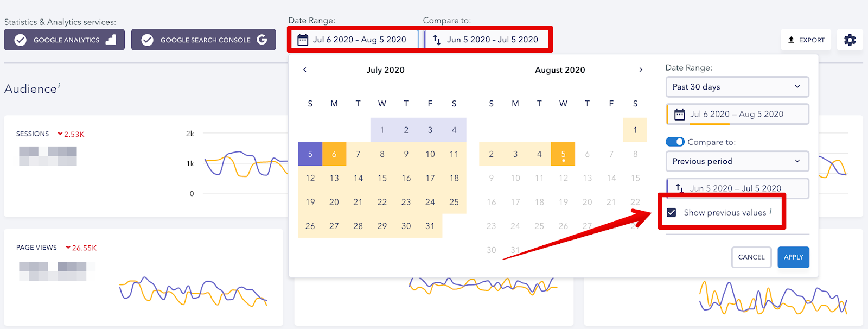Select July 15 in the calendar
The image size is (868, 329).
point(382,178)
